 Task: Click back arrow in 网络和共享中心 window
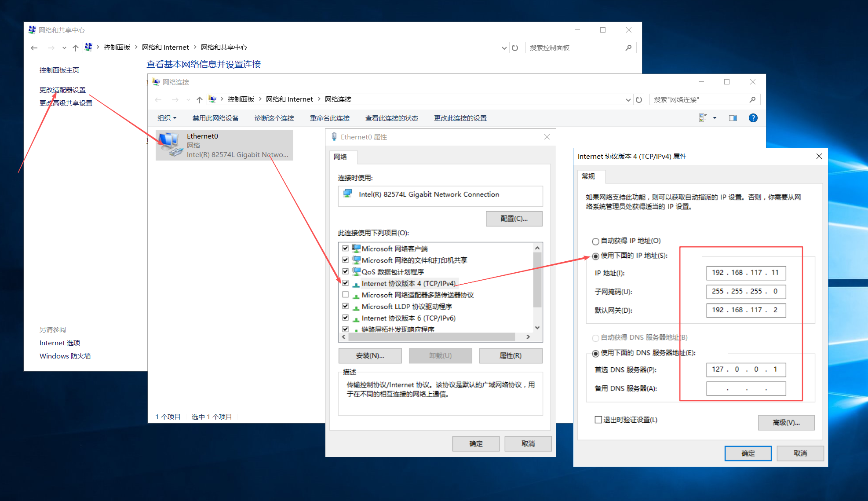tap(34, 48)
